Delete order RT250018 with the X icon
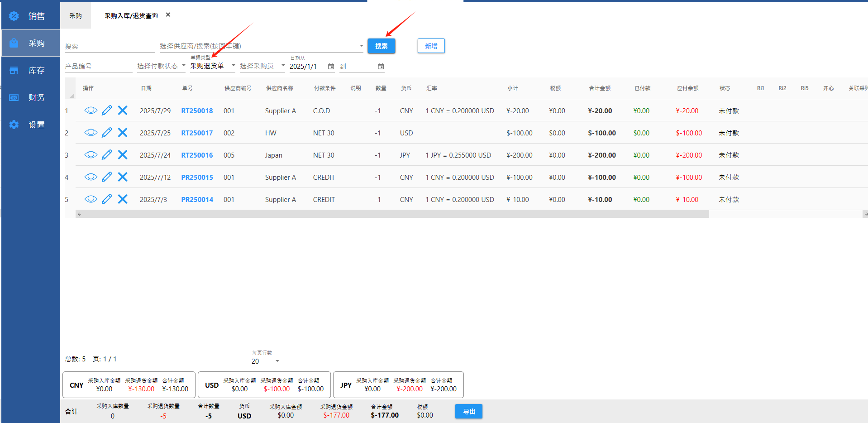Image resolution: width=868 pixels, height=423 pixels. [123, 111]
